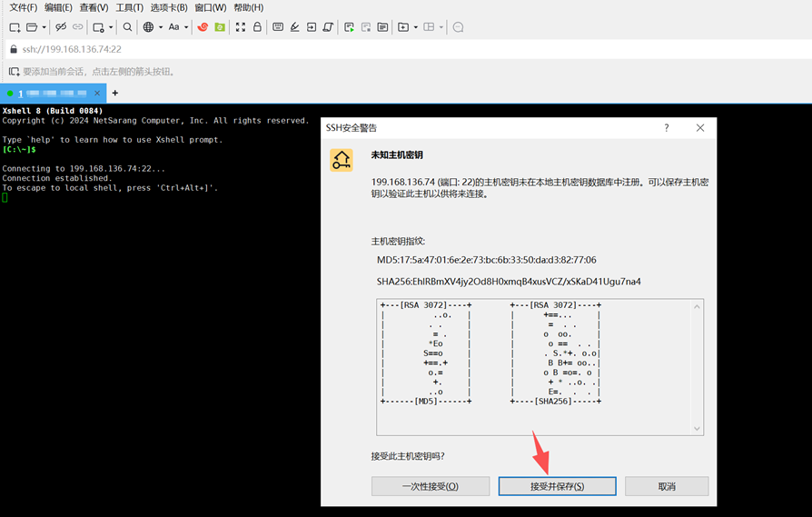The width and height of the screenshot is (812, 517).
Task: Click the disconnect link icon in toolbar
Action: click(61, 27)
